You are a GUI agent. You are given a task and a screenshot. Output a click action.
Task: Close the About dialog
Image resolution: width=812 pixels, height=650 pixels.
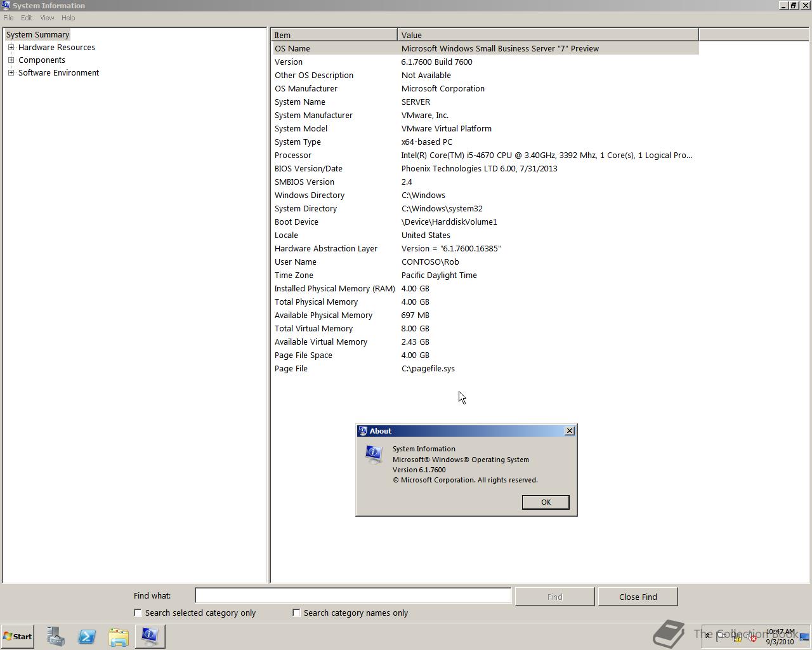coord(570,430)
